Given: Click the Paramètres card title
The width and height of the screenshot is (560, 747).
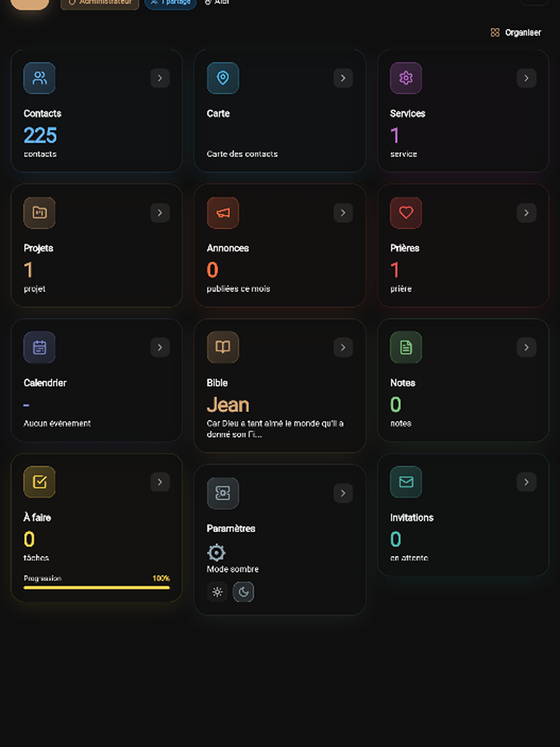Looking at the screenshot, I should (231, 529).
